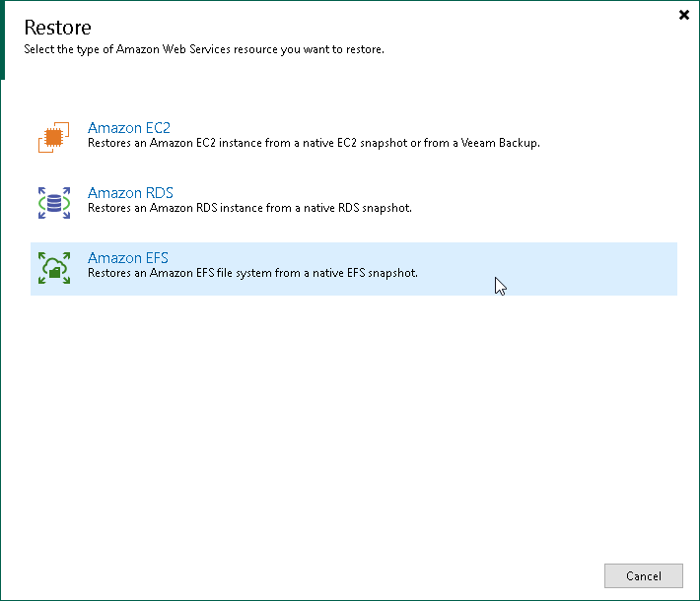Viewport: 700px width, 601px height.
Task: Click the EFS description starting "Restores an Amazon EFS file system"
Action: pyautogui.click(x=252, y=273)
